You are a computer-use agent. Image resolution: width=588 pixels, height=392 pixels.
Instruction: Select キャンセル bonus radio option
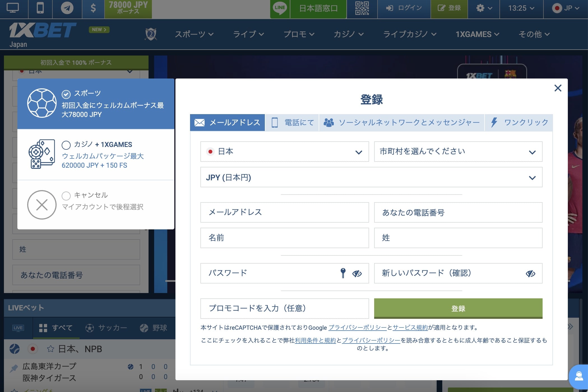[x=66, y=196]
